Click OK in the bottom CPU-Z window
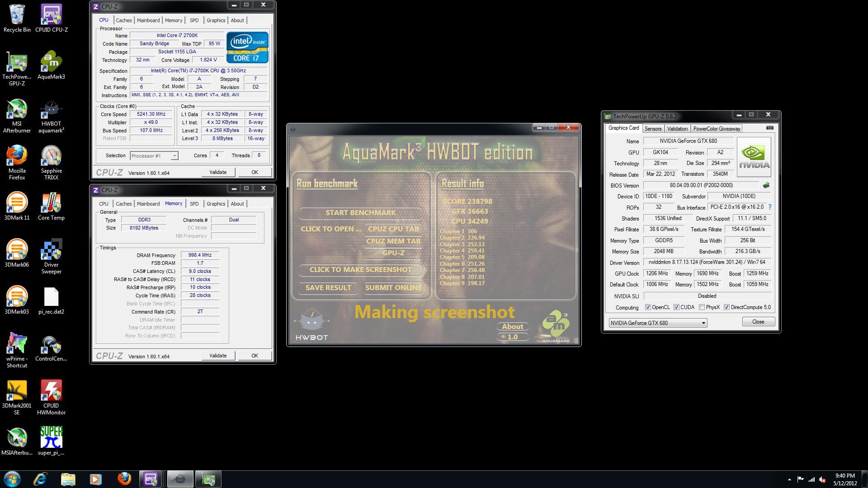 coord(255,356)
